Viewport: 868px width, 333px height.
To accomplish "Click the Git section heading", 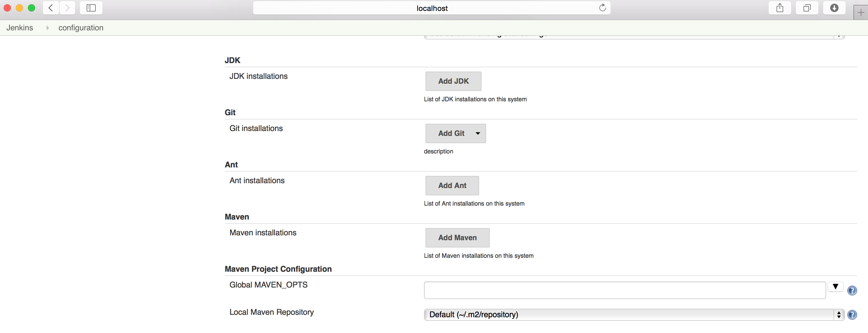I will [230, 112].
